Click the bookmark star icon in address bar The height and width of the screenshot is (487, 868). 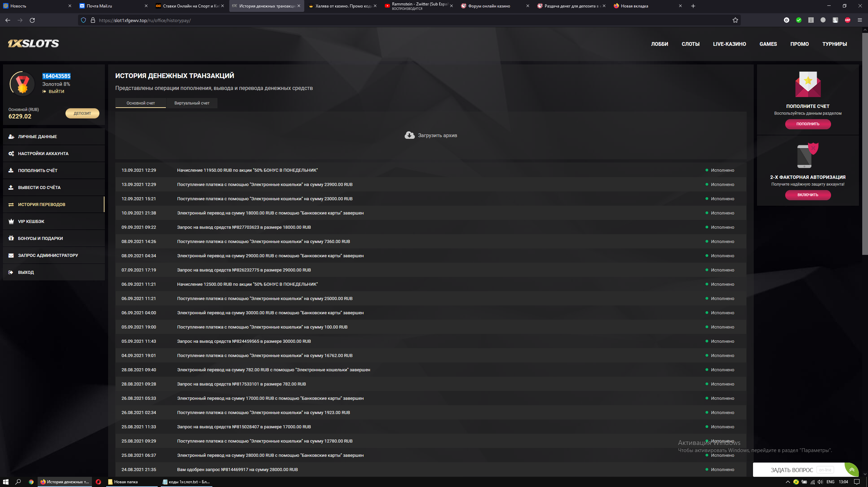[735, 20]
